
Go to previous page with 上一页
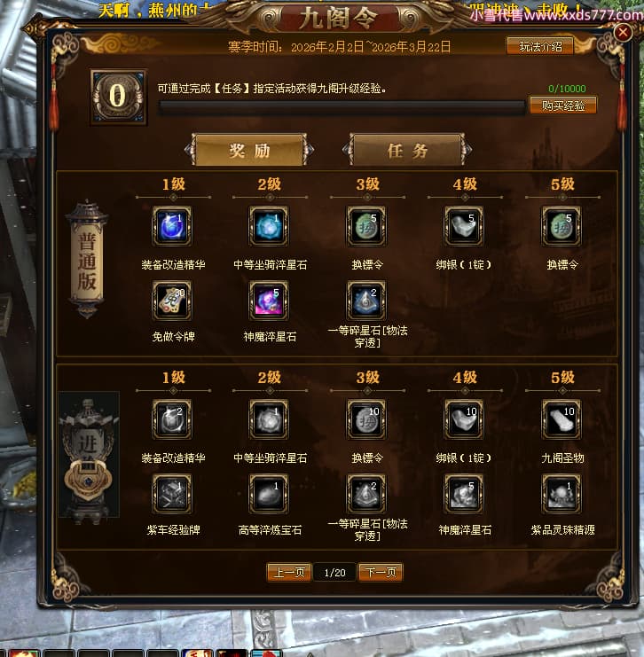point(289,573)
